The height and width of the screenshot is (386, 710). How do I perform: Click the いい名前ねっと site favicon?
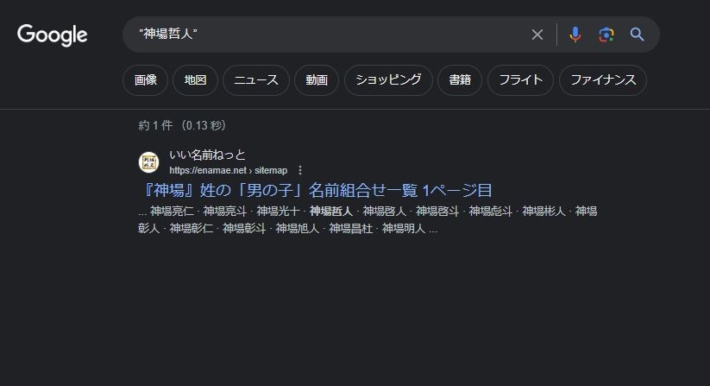pyautogui.click(x=149, y=162)
